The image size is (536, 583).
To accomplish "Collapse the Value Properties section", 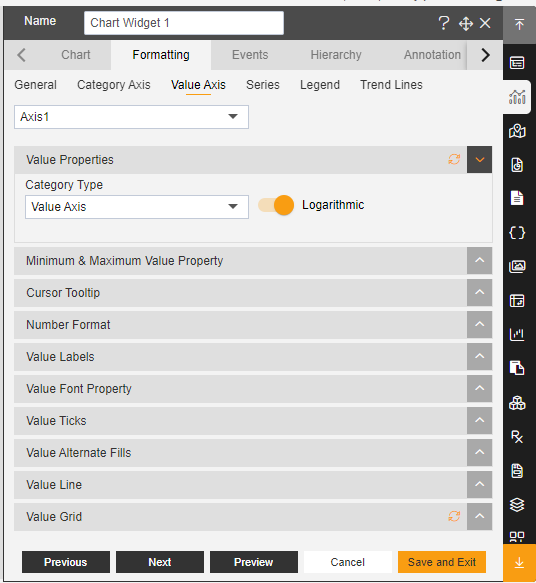I will [x=479, y=160].
